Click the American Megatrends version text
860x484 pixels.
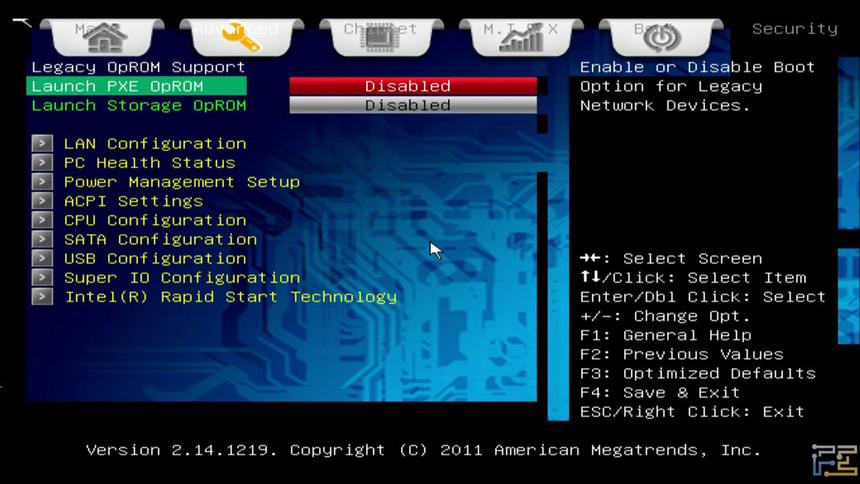click(424, 451)
